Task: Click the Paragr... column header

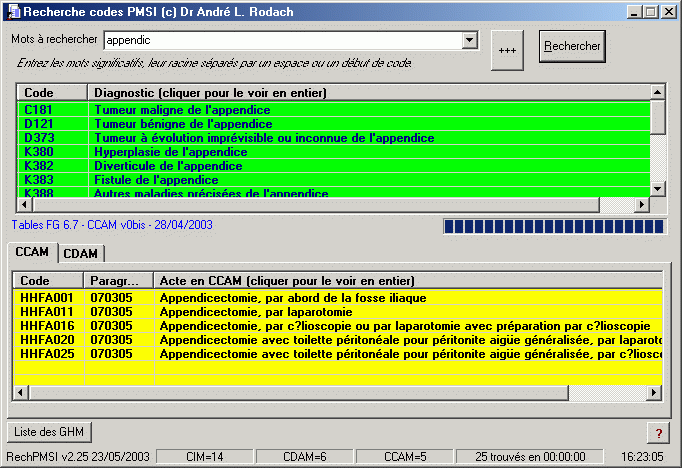Action: (x=118, y=281)
